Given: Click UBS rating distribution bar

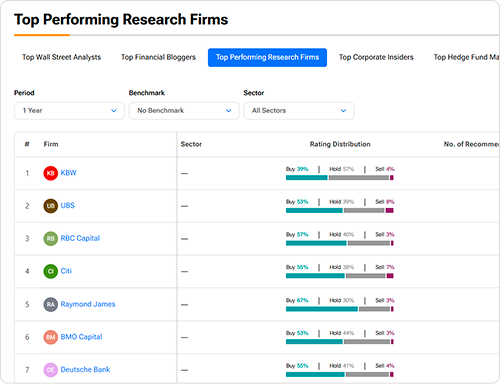Looking at the screenshot, I should point(340,210).
